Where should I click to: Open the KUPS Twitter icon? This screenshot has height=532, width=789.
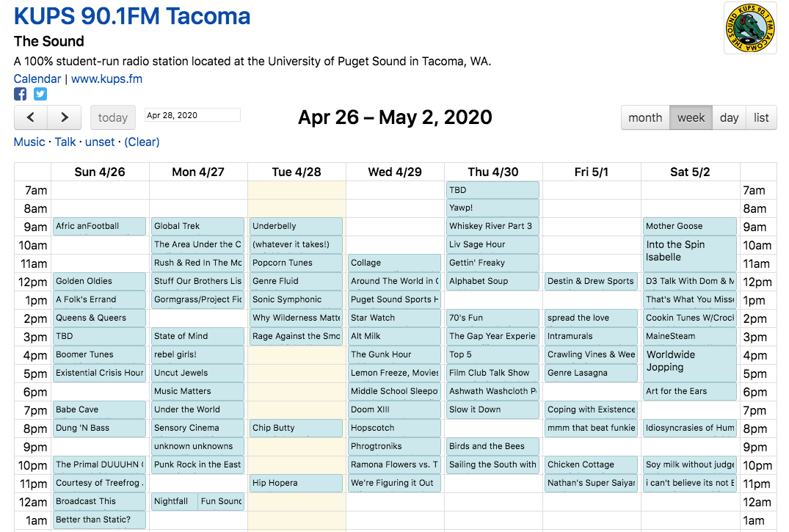point(40,94)
